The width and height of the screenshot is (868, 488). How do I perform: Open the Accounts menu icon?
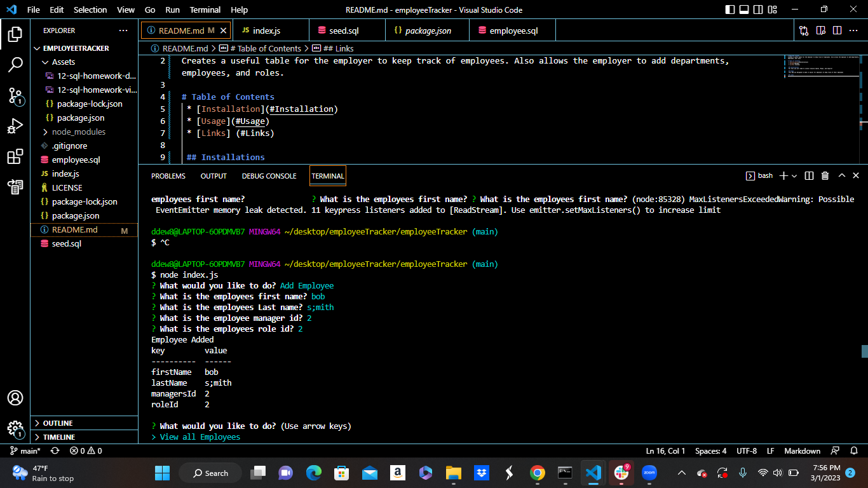pyautogui.click(x=15, y=398)
